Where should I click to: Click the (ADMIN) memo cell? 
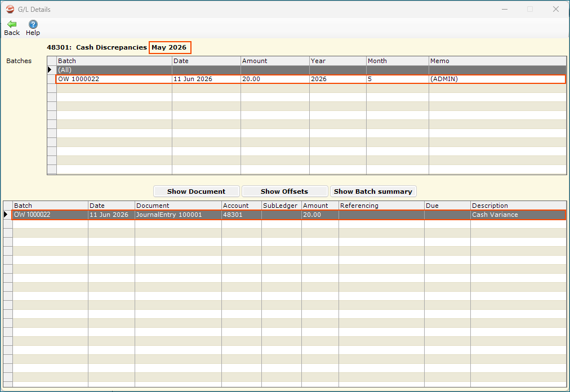point(497,79)
